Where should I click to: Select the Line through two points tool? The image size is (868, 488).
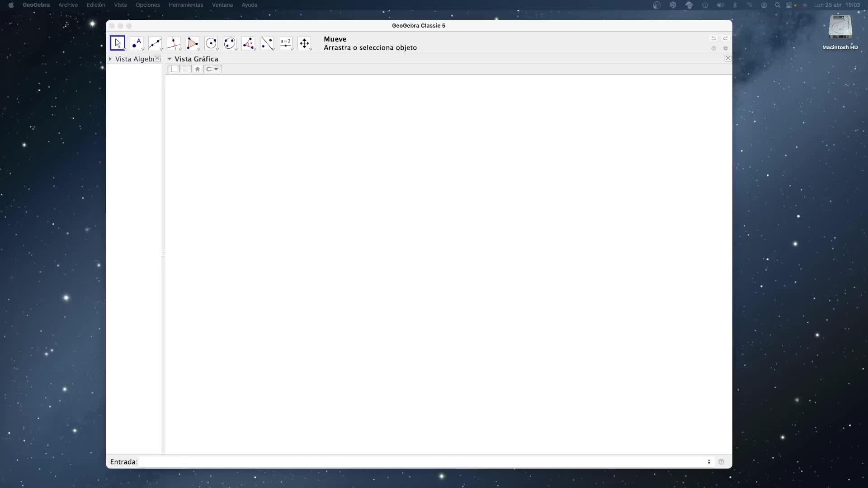pos(155,43)
